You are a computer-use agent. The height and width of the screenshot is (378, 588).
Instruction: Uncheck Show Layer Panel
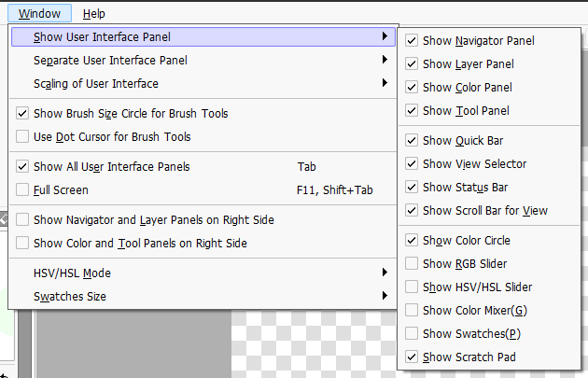tap(489, 63)
